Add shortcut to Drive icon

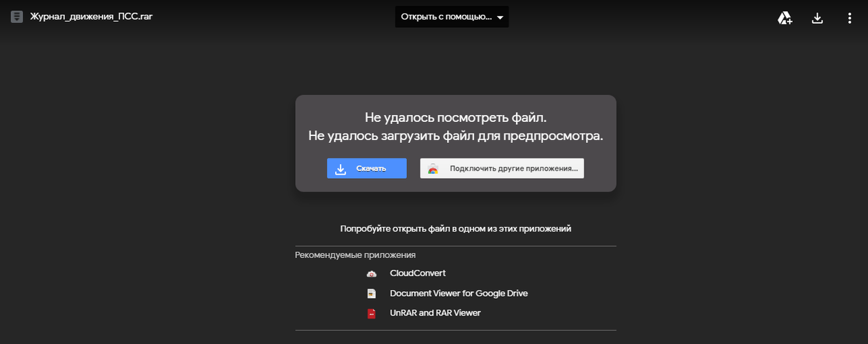pos(785,18)
